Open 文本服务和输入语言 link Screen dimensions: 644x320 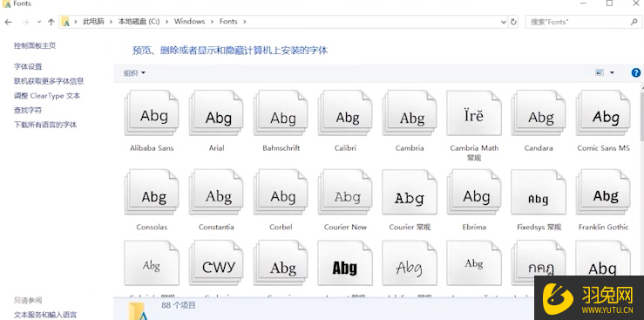pyautogui.click(x=45, y=315)
